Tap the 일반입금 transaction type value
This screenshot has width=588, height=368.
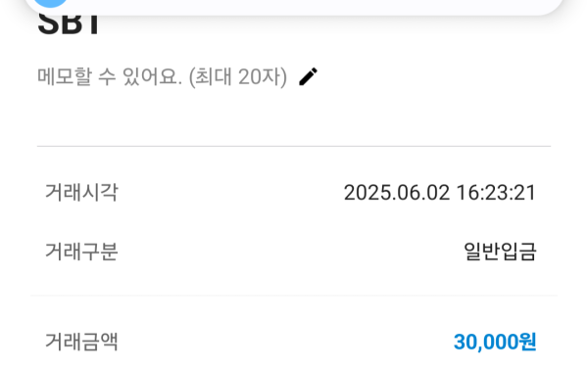[x=500, y=252]
